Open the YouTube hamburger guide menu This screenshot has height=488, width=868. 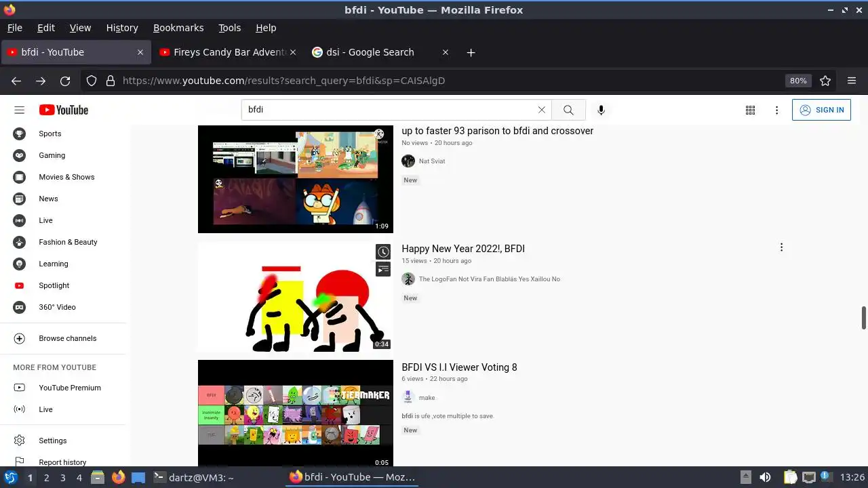(x=20, y=110)
